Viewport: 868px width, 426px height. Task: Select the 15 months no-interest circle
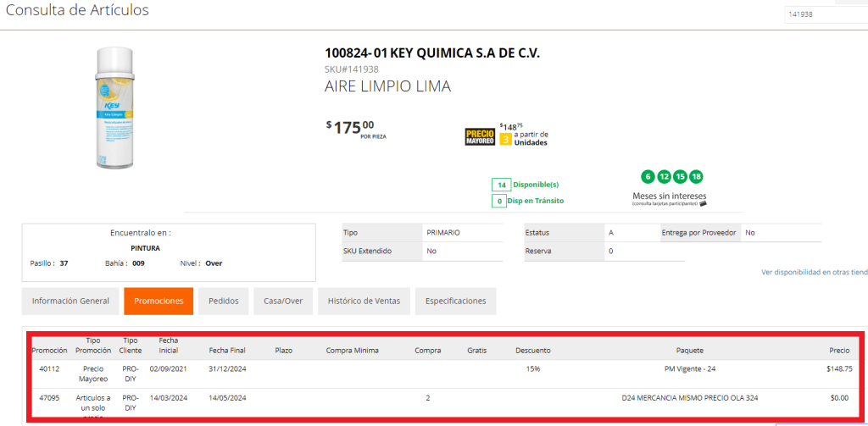coord(680,177)
